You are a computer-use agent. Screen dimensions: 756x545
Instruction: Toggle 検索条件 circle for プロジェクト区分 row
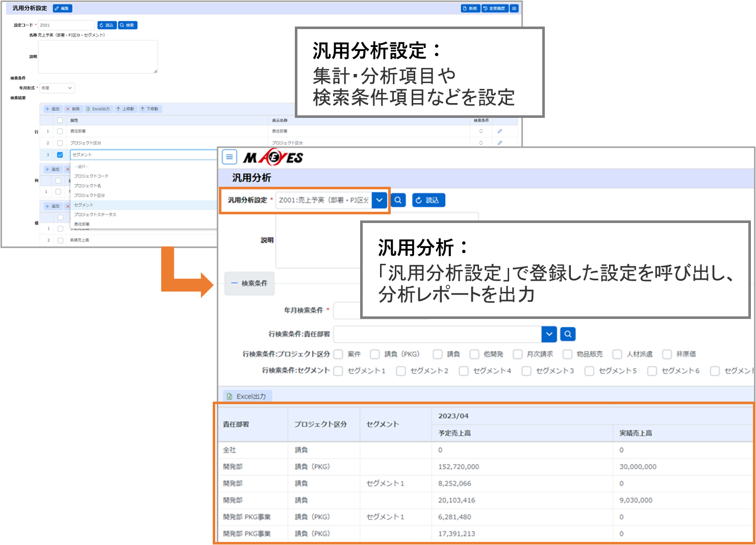tap(481, 143)
